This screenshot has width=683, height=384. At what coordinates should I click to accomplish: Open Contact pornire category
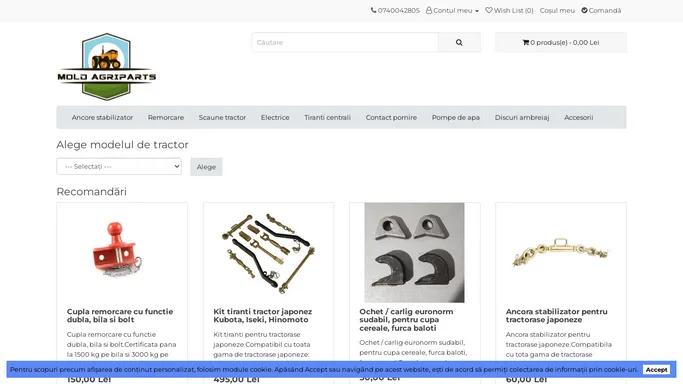(x=391, y=118)
